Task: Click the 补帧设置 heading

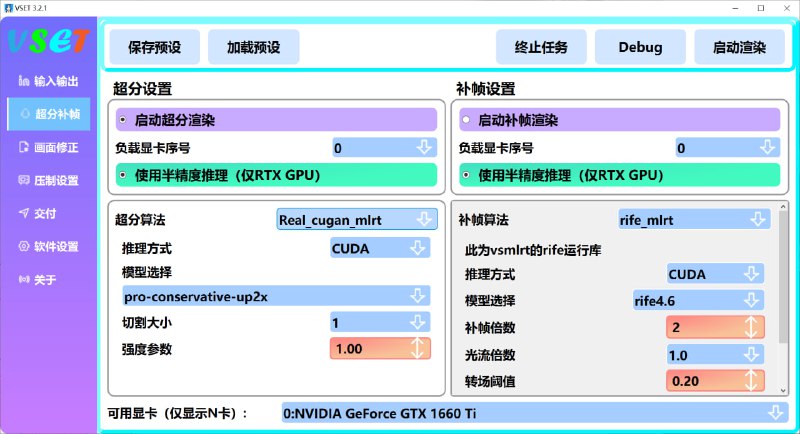Action: tap(486, 89)
